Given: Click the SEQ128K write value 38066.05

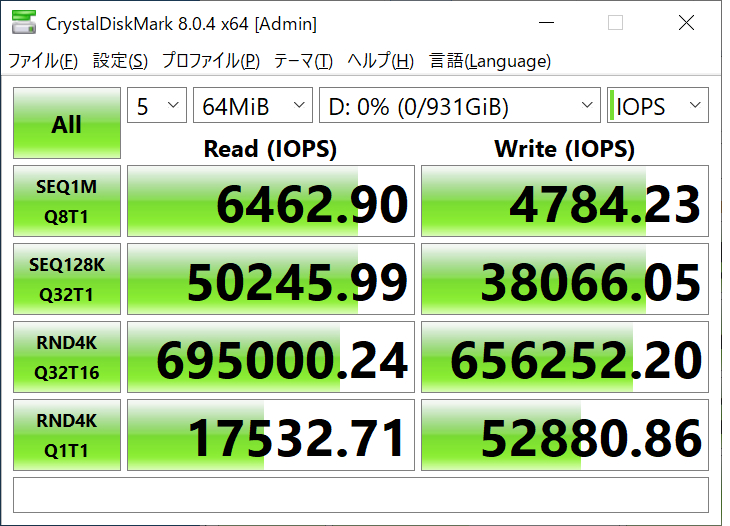Looking at the screenshot, I should click(565, 279).
